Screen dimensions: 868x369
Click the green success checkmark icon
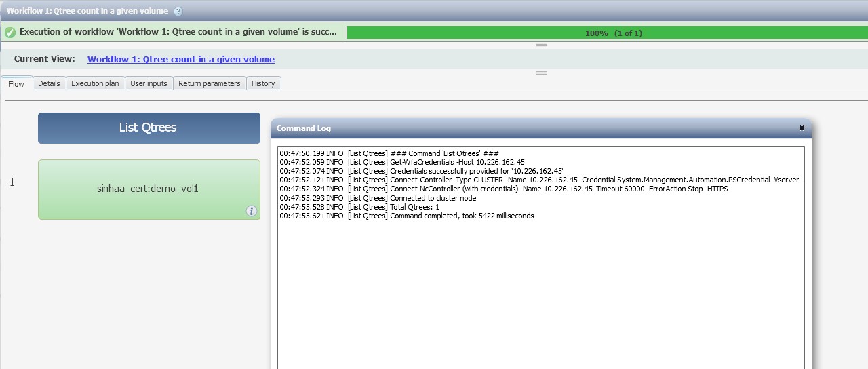[10, 33]
